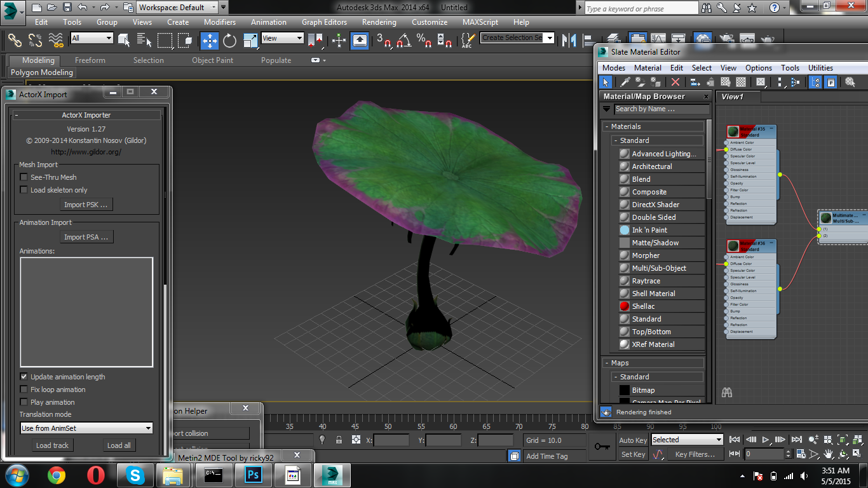Toggle the Material/Map Browser icon in Slate toolbar
This screenshot has height=488, width=868.
[816, 82]
